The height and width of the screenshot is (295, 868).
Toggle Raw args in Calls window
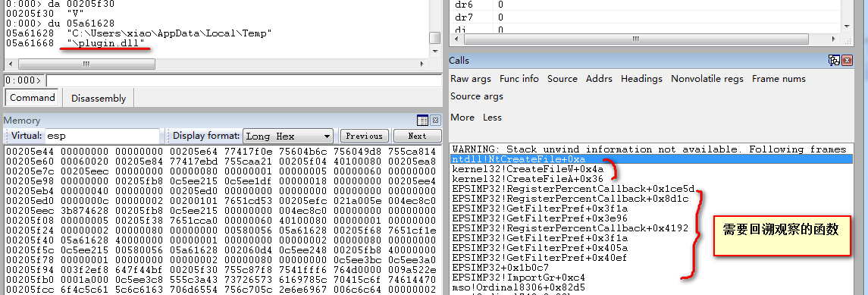(471, 79)
